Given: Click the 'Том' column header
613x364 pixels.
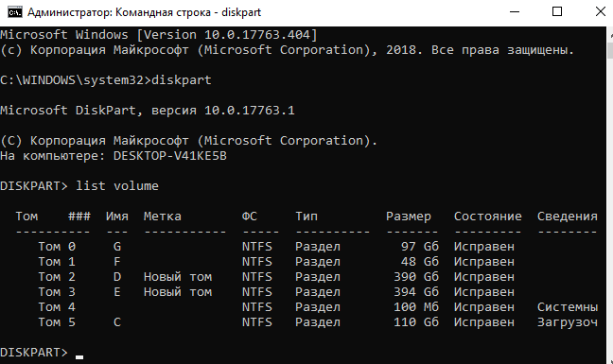Looking at the screenshot, I should (x=26, y=217).
